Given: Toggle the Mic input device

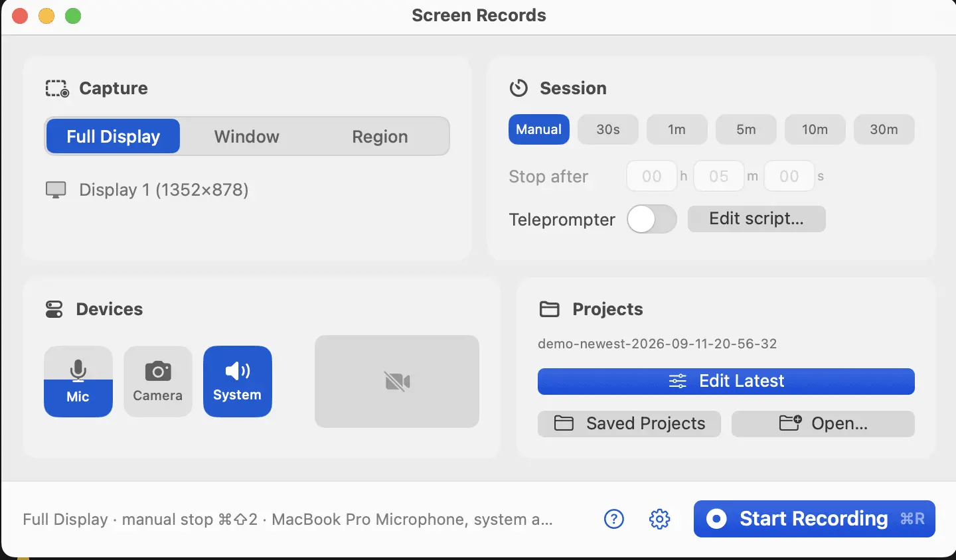Looking at the screenshot, I should coord(78,382).
